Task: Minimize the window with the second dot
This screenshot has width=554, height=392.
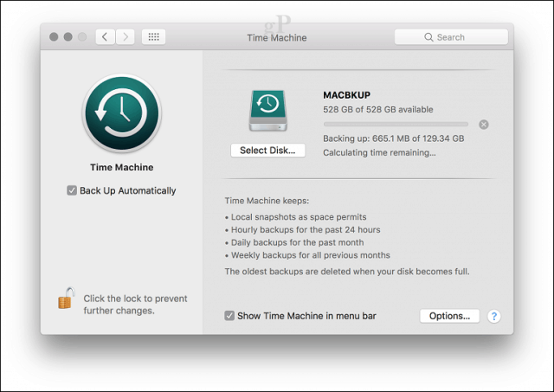Action: coord(68,36)
